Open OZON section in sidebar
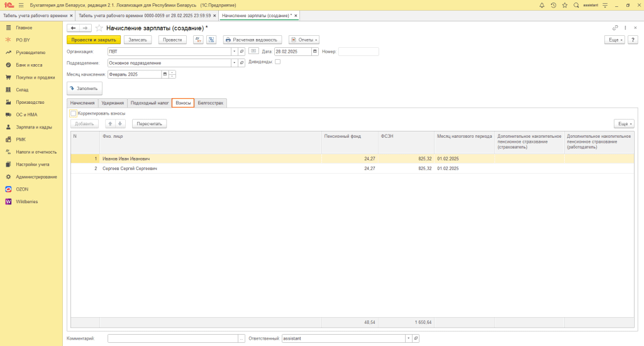Viewport: 644px width, 346px height. pyautogui.click(x=22, y=189)
